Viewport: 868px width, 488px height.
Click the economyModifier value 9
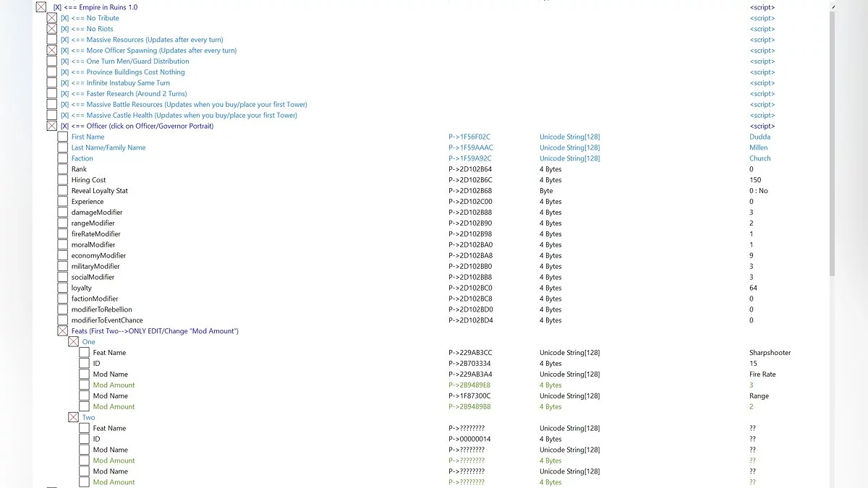coord(752,255)
